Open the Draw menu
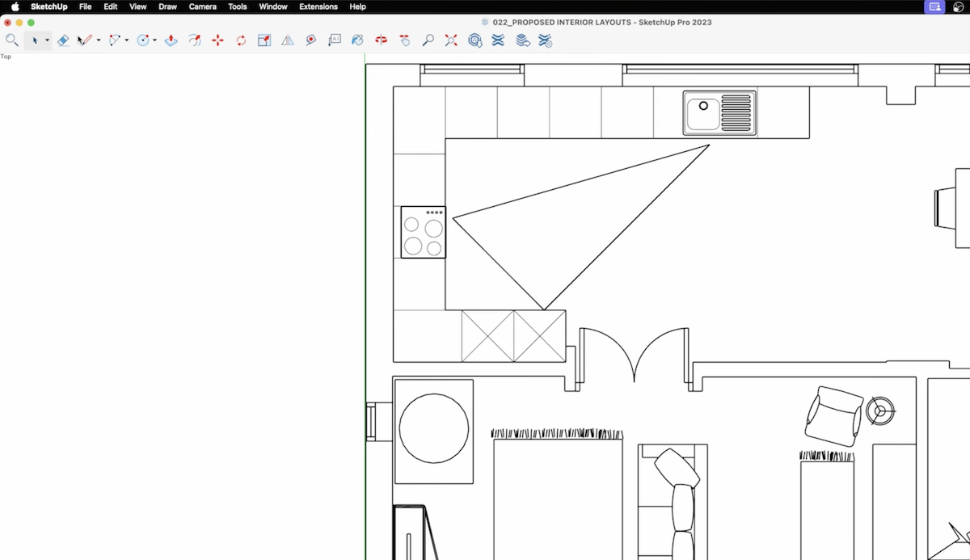Screen dimensions: 970x560 click(x=168, y=6)
